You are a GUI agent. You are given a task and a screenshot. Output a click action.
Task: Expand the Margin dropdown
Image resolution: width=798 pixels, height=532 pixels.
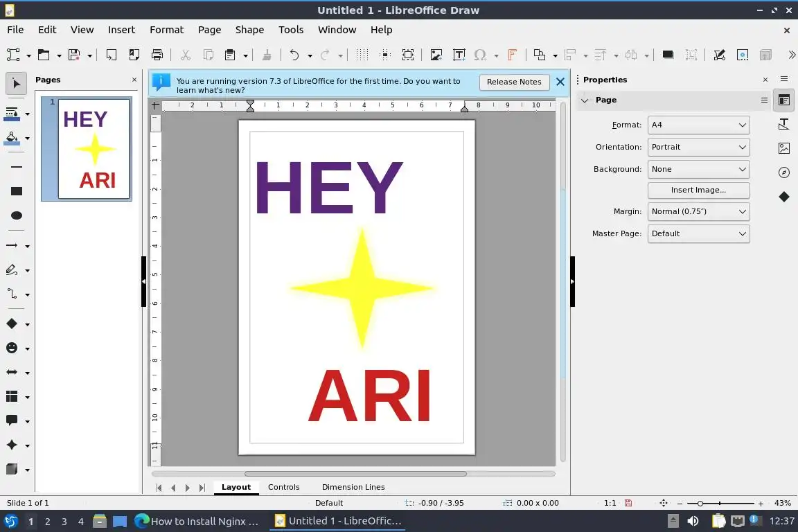[698, 211]
